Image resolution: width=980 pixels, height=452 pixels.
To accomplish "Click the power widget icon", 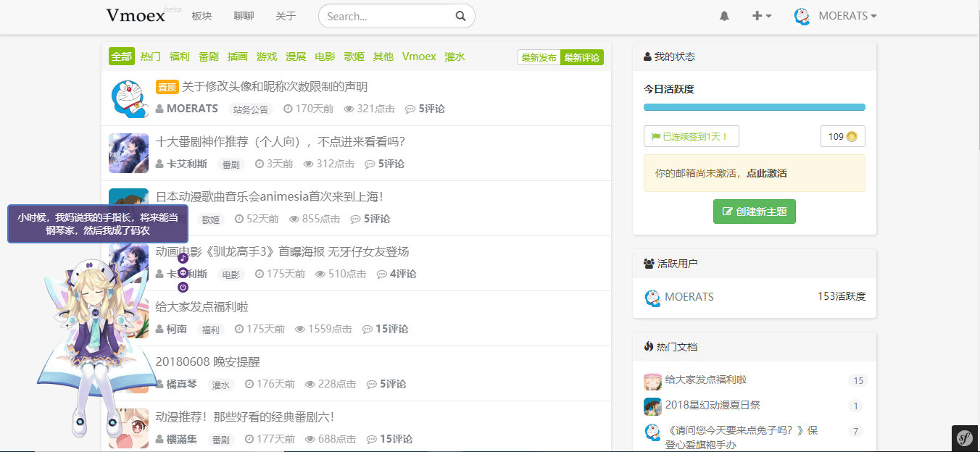I will [183, 288].
